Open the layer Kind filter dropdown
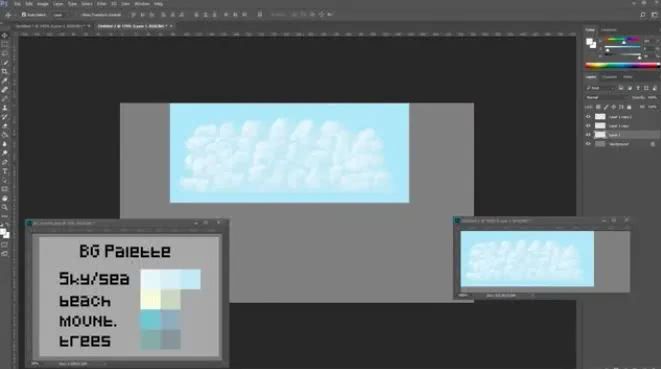The height and width of the screenshot is (369, 661). click(600, 88)
